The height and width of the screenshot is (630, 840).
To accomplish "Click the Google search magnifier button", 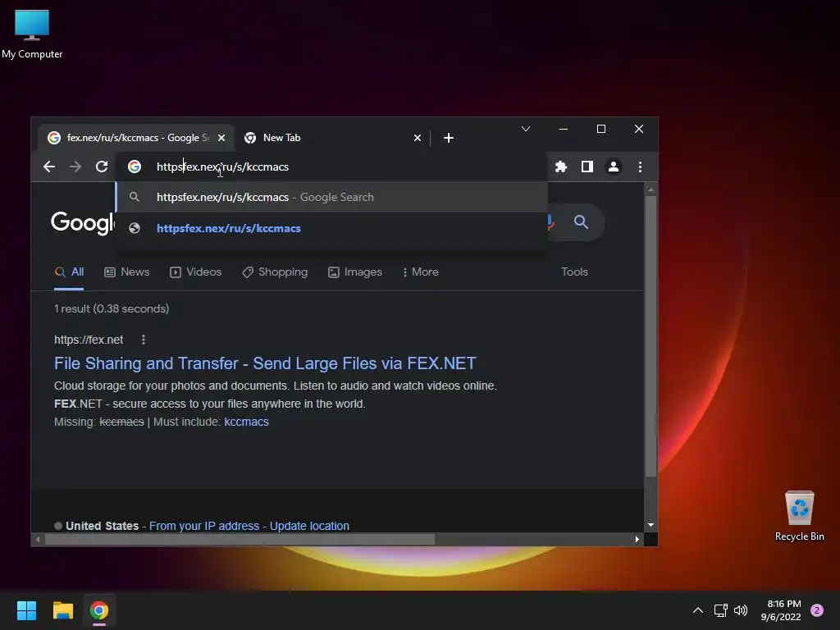I will pos(582,221).
